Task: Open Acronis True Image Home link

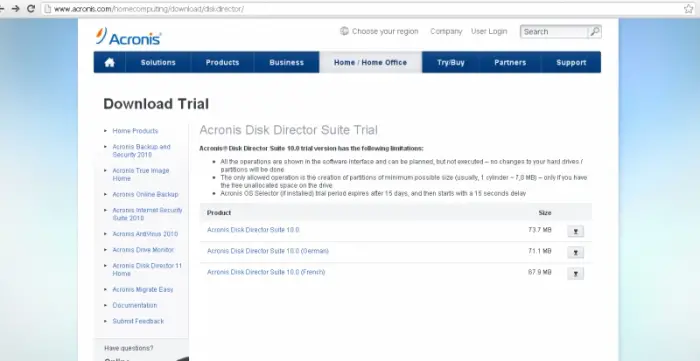Action: pyautogui.click(x=141, y=174)
